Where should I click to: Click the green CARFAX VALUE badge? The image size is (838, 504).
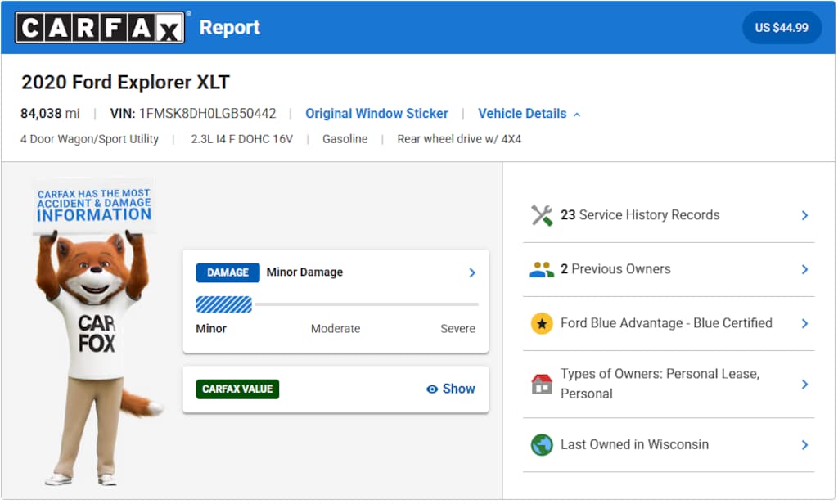point(237,389)
